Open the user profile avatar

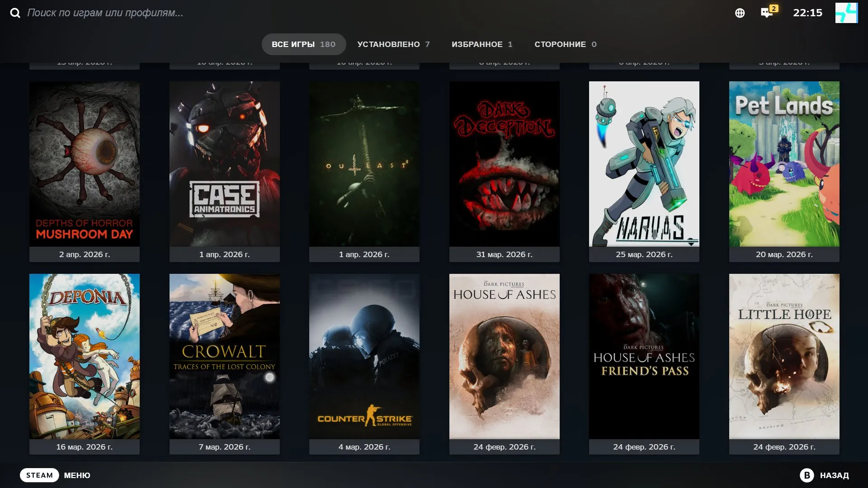click(846, 13)
